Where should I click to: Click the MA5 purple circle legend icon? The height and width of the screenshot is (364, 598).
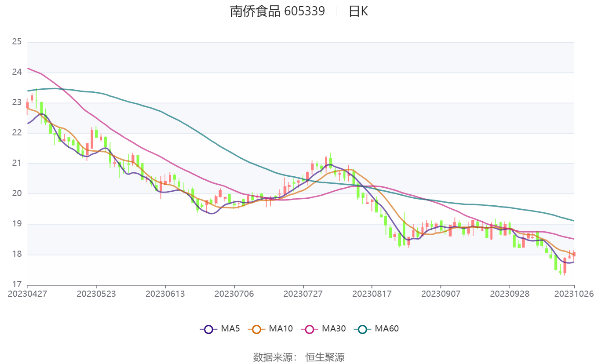click(x=208, y=329)
